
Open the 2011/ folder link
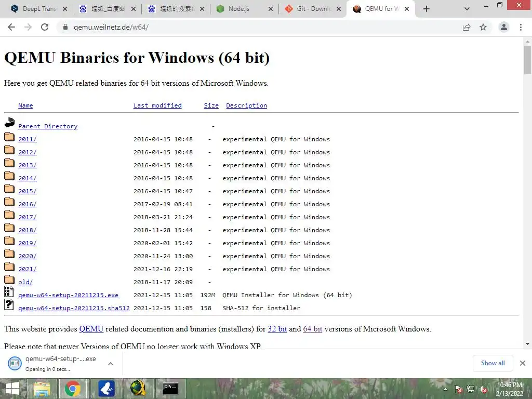click(x=28, y=139)
